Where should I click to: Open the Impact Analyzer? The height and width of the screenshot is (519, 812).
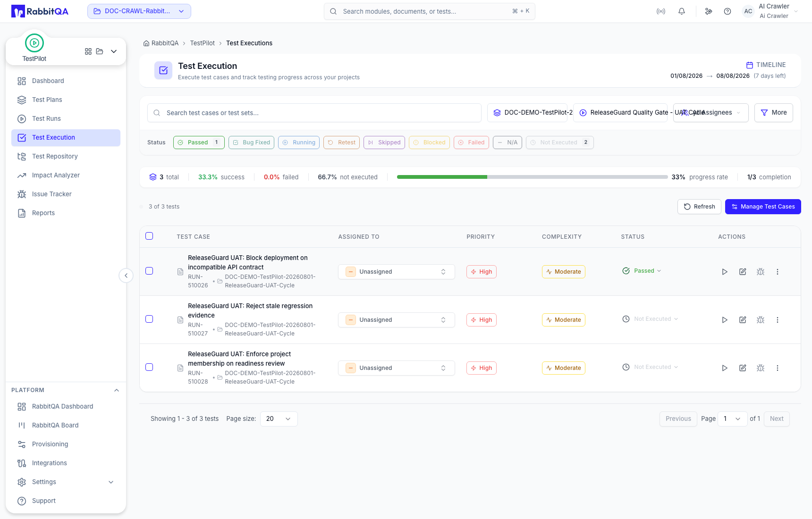66,176
